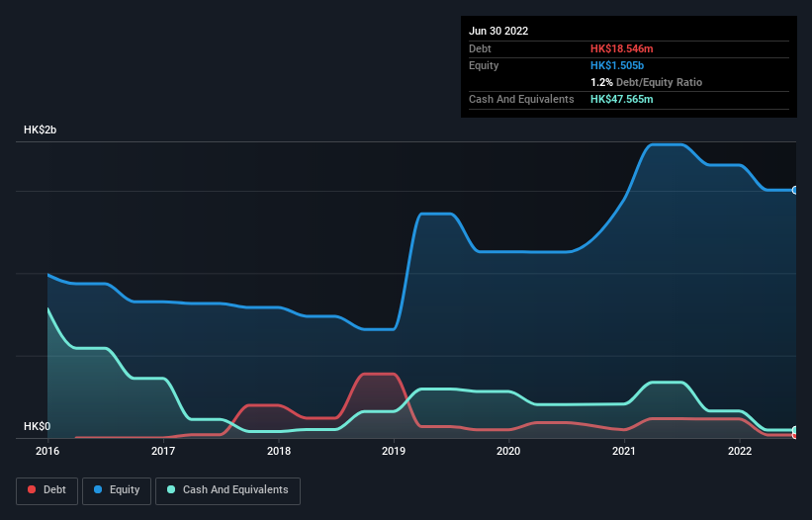Viewport: 812px width, 520px height.
Task: Click the 1.2% Debt/Equity Ratio text
Action: 646,82
